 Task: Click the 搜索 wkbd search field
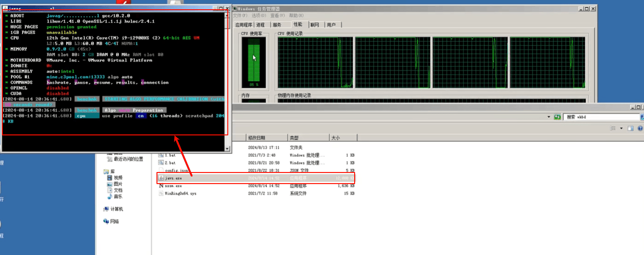point(601,117)
